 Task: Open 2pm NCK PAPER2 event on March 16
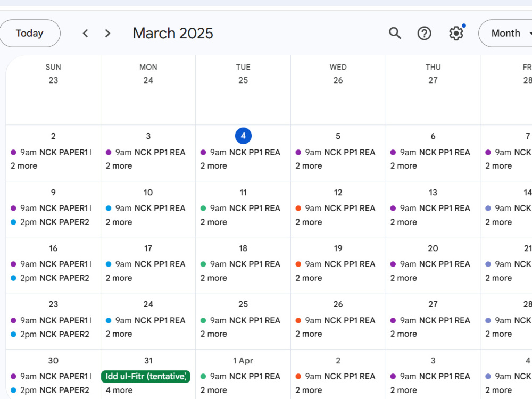point(51,278)
